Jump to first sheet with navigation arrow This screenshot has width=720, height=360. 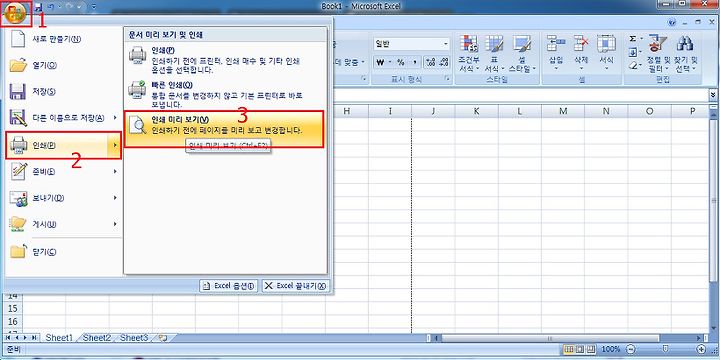pyautogui.click(x=8, y=338)
